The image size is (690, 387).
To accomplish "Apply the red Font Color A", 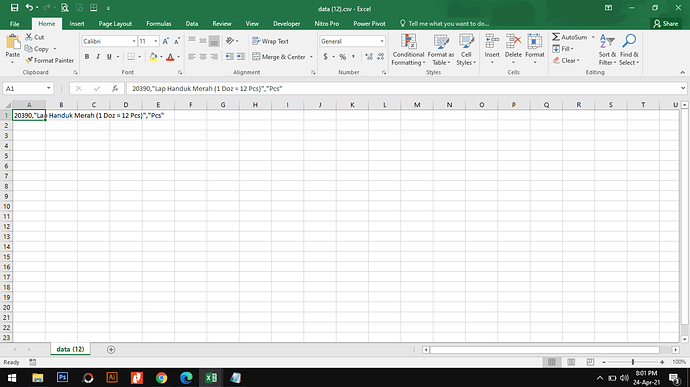I will [170, 57].
